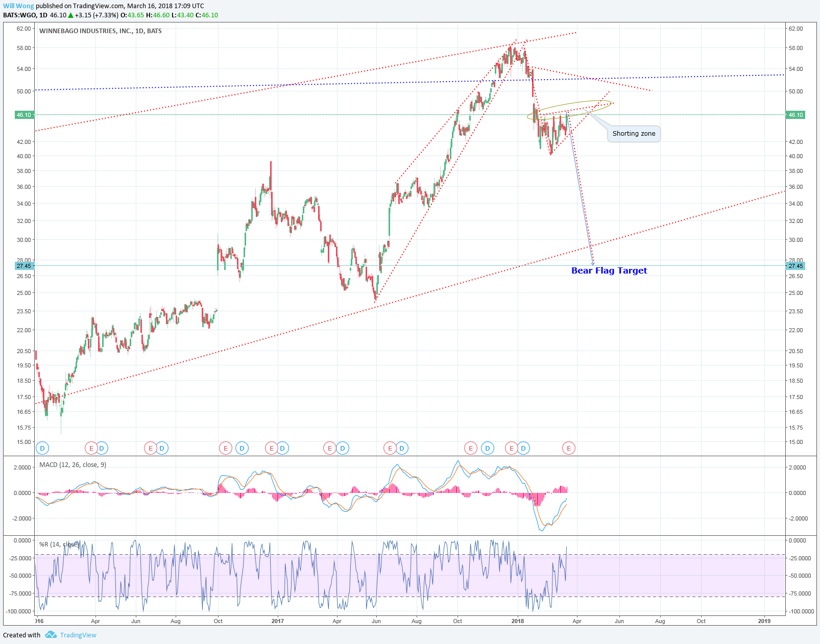Click the 2019 label on the time axis
The height and width of the screenshot is (644, 820).
tap(764, 621)
